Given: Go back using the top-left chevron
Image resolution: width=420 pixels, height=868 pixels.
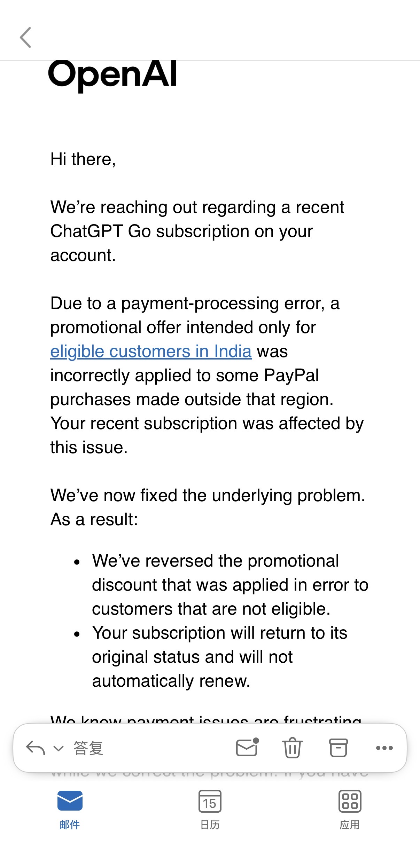Looking at the screenshot, I should 25,37.
